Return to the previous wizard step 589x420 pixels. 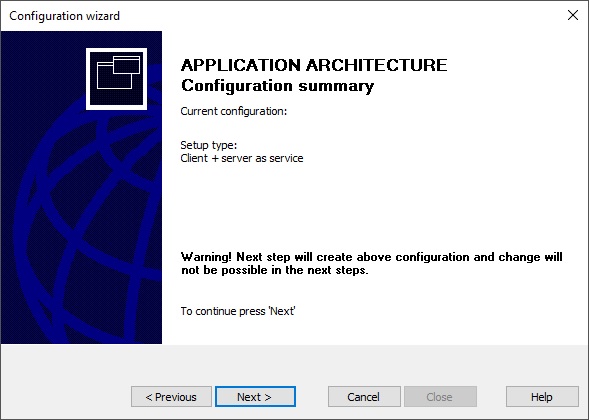(x=171, y=397)
